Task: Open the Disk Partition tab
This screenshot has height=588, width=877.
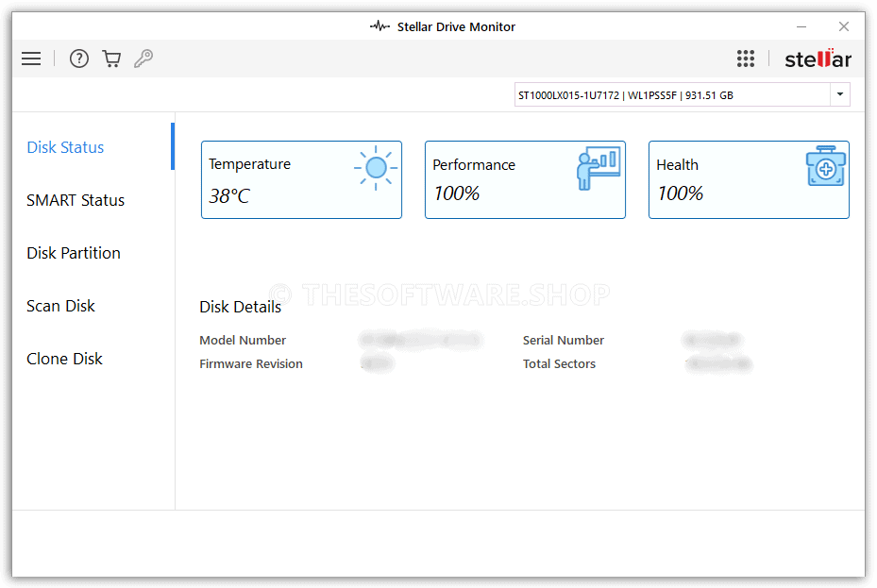Action: point(74,253)
